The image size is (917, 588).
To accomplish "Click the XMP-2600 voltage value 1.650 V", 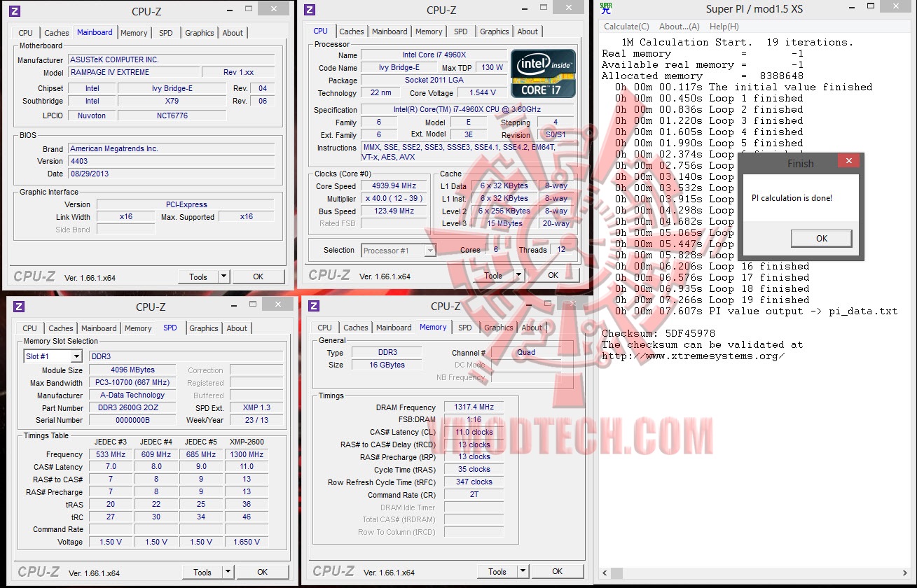I will [247, 542].
